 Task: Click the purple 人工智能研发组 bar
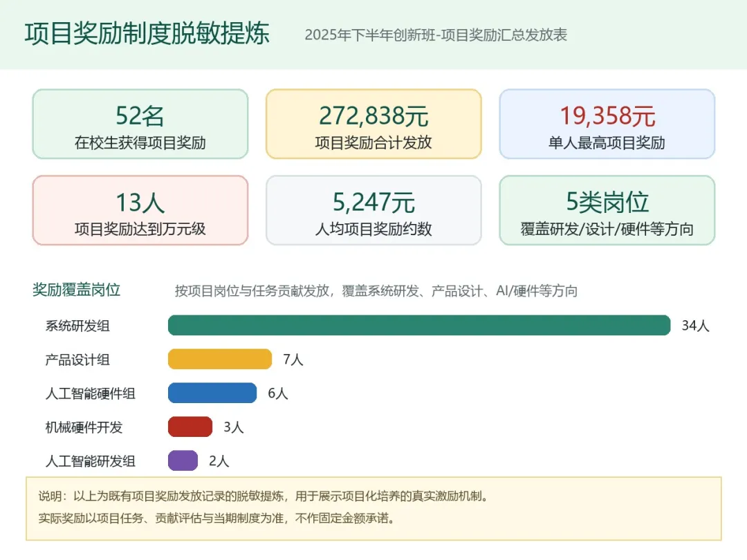coord(183,460)
